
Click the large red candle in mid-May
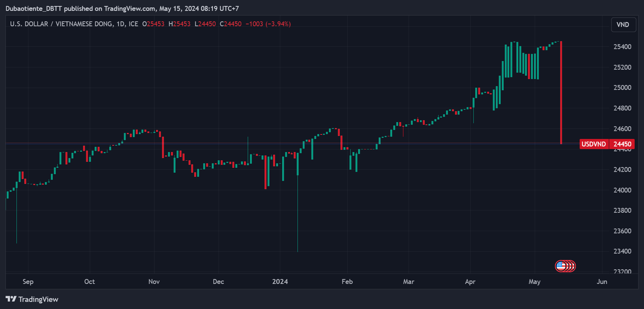pos(561,93)
